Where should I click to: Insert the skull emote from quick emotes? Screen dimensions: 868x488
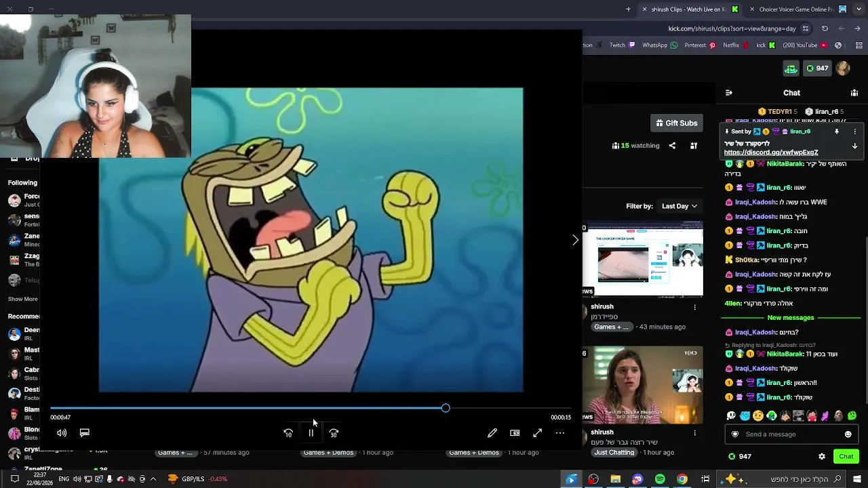[731, 415]
